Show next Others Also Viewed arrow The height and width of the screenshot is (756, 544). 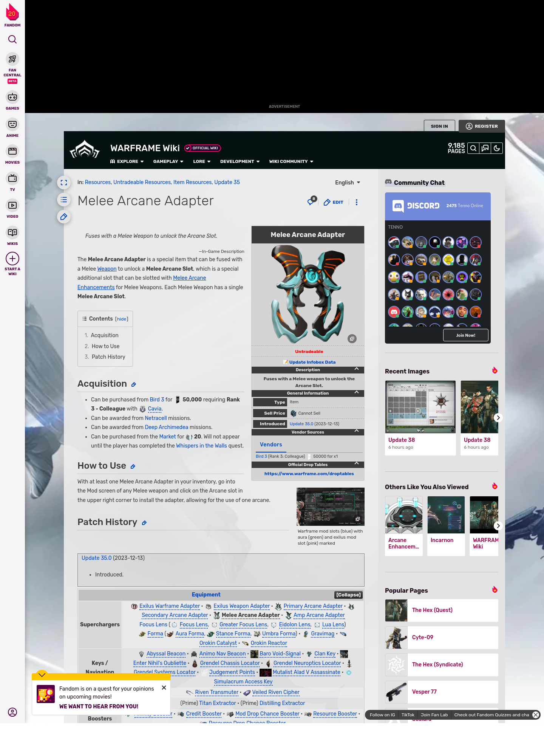(x=498, y=526)
